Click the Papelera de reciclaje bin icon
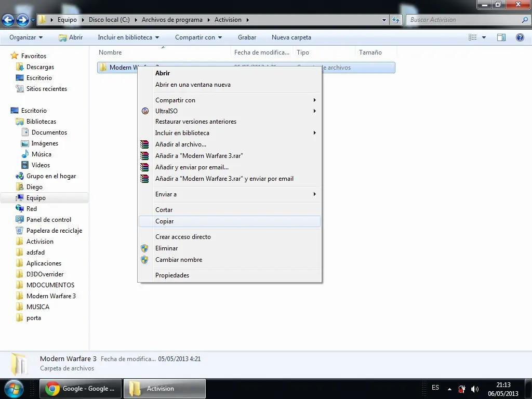 [x=20, y=231]
